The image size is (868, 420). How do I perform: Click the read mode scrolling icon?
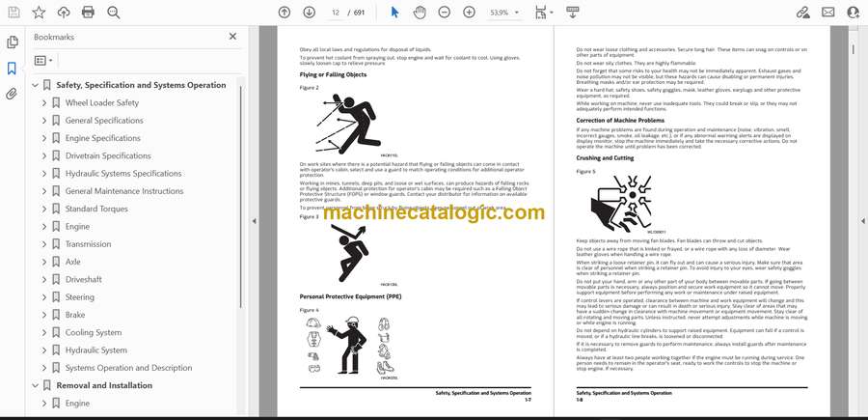tap(573, 13)
